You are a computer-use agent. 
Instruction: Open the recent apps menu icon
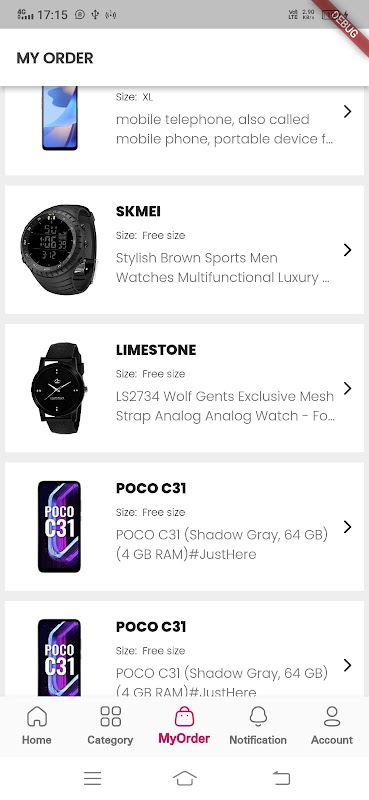click(92, 778)
